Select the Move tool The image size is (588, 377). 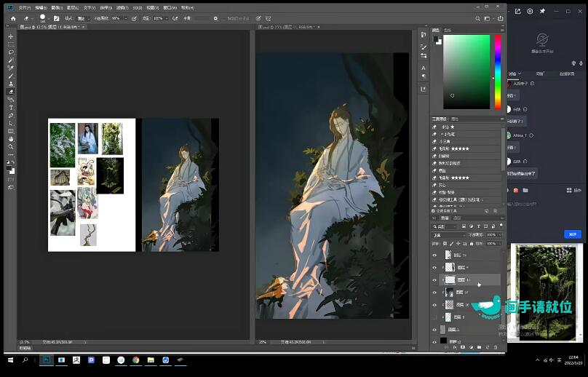[x=10, y=36]
